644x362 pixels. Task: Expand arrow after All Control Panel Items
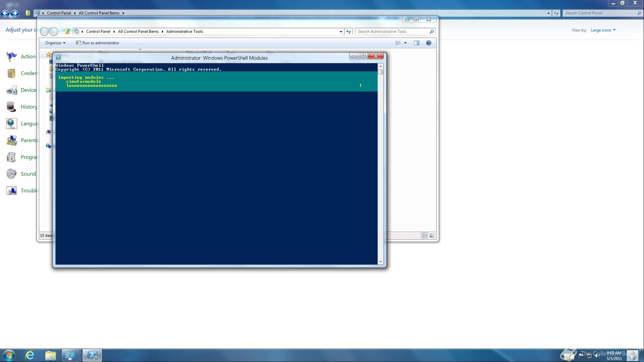(123, 13)
